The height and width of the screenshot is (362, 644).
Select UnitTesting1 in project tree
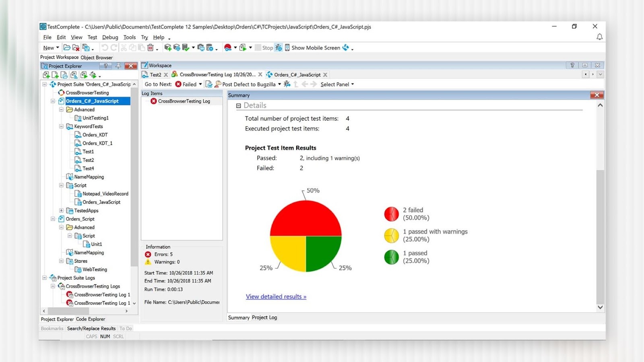pos(95,118)
